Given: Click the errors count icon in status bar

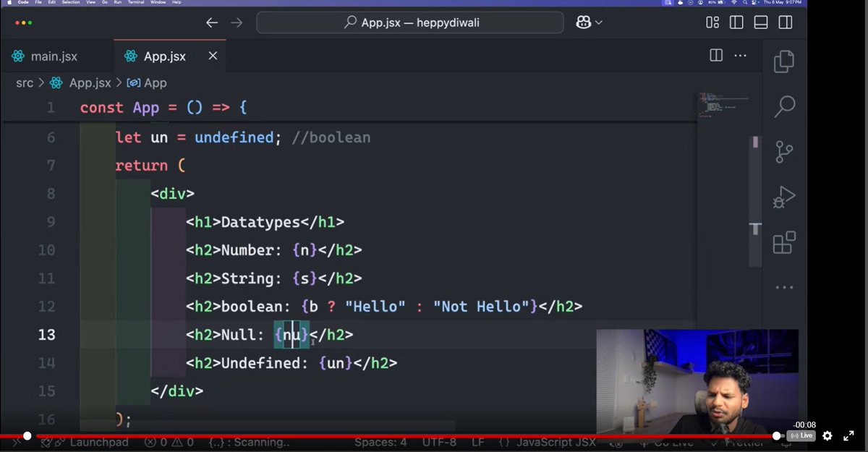Looking at the screenshot, I should pyautogui.click(x=150, y=442).
